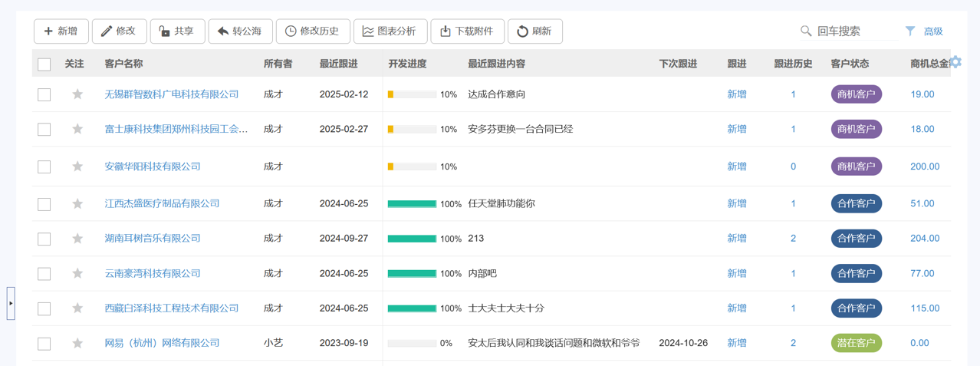Click 下载附件 download attachments button
980x366 pixels.
coord(467,31)
